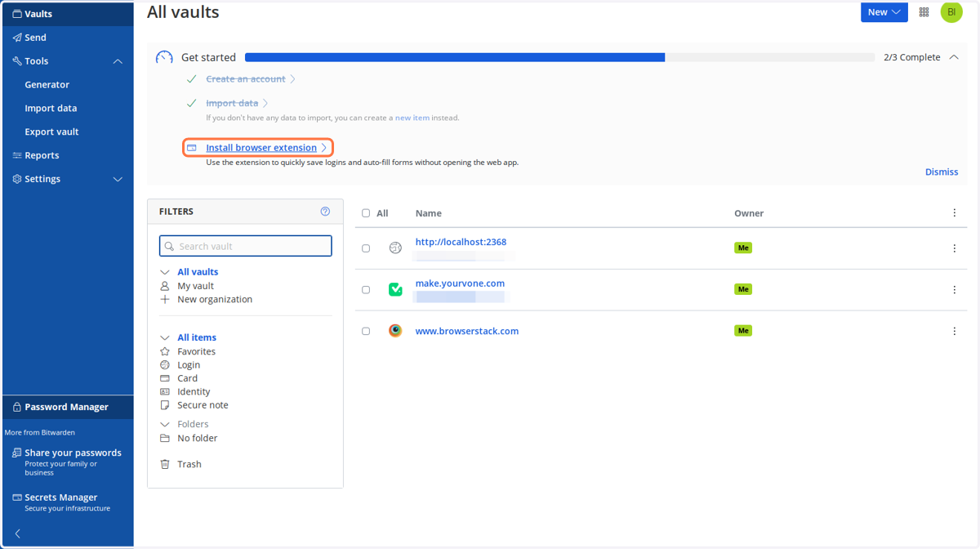The image size is (980, 549).
Task: Click the Secure note icon
Action: pos(165,405)
